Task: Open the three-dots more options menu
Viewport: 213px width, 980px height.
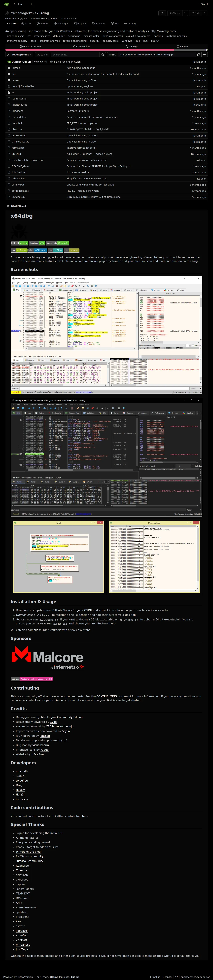Action: coord(204,55)
